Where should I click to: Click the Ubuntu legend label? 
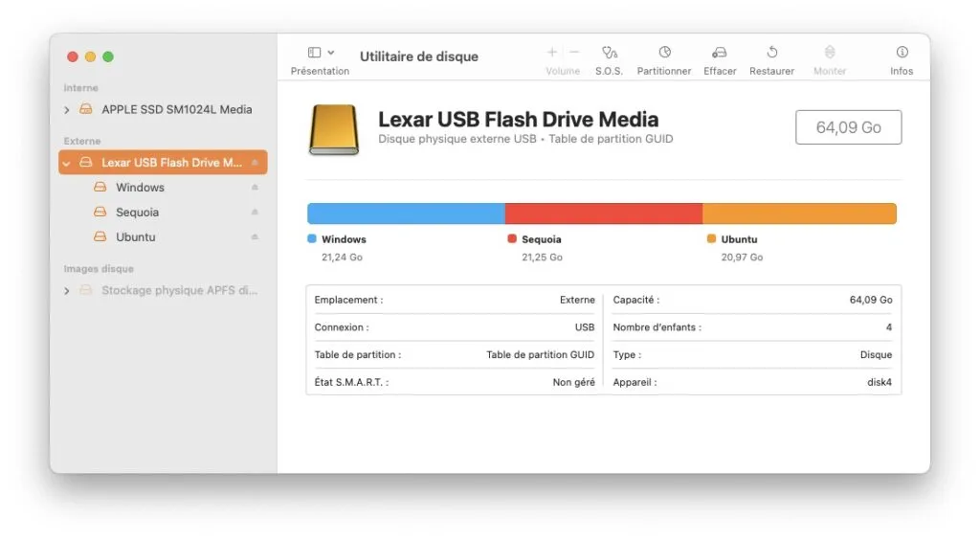pyautogui.click(x=739, y=239)
